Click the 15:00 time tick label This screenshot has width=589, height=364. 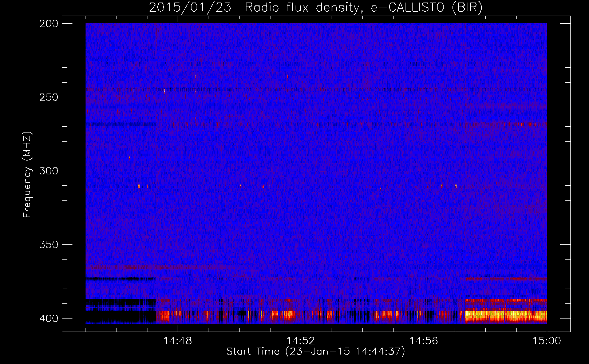click(x=547, y=341)
